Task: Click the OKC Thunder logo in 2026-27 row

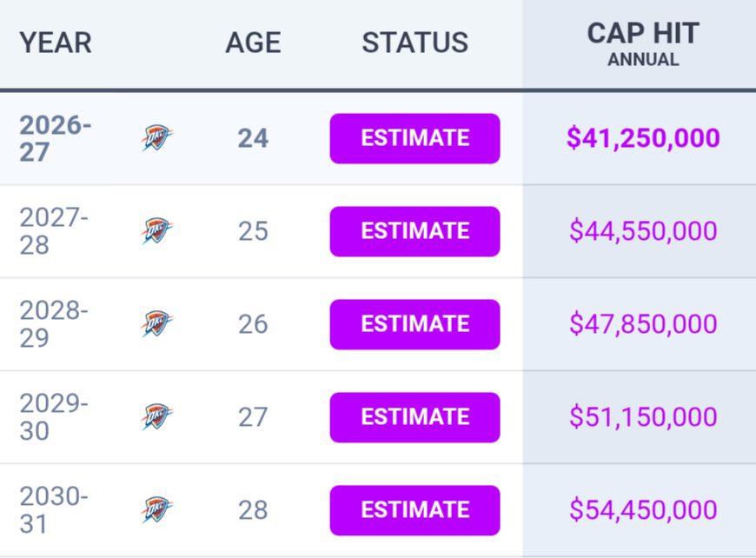Action: [157, 138]
